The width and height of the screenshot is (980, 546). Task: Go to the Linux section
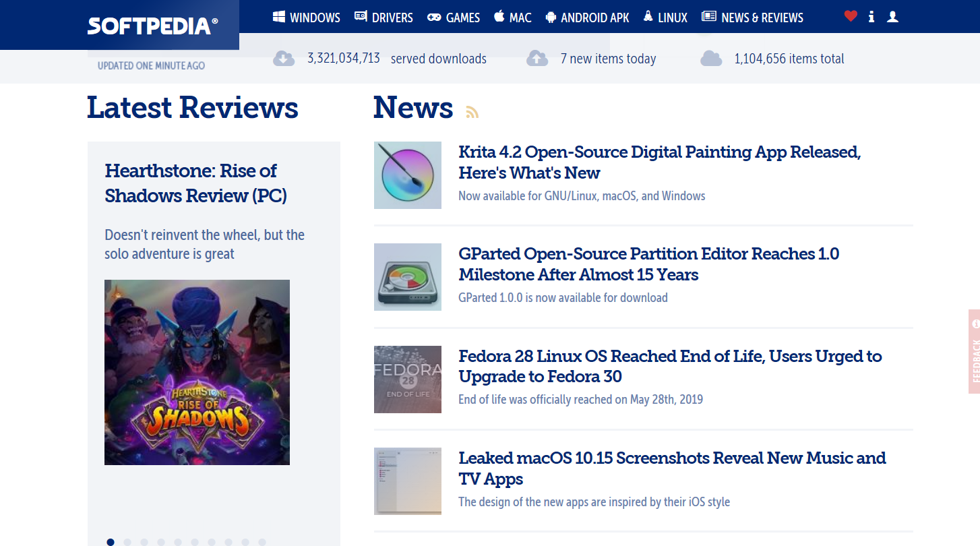tap(665, 18)
